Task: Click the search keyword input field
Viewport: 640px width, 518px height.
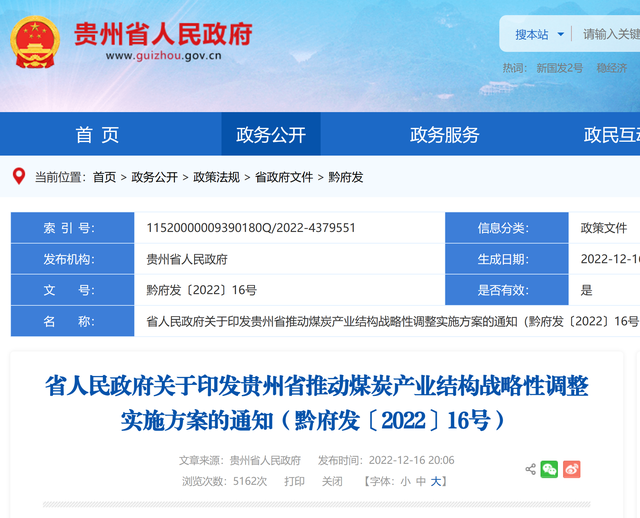Action: pos(610,35)
